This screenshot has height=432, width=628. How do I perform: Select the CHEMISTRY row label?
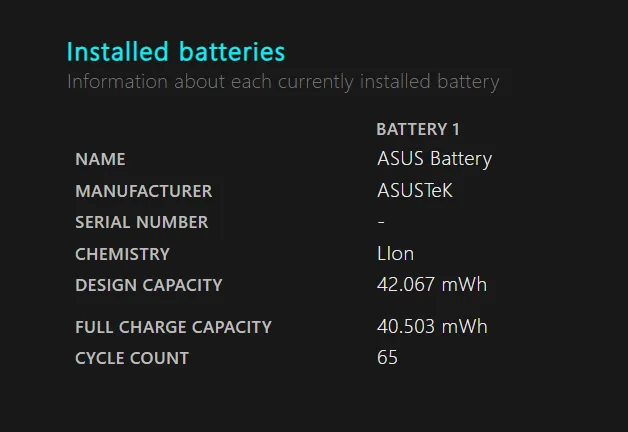click(122, 254)
